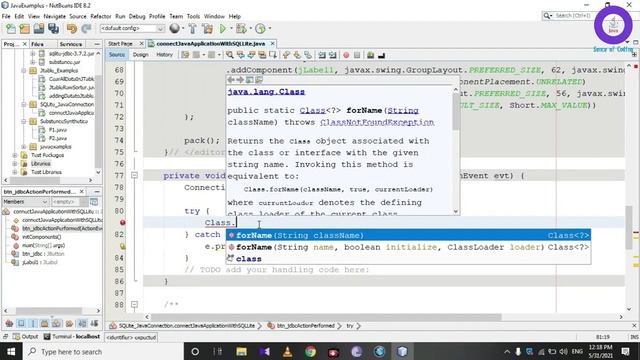Choose forName(String className) completion
Screen dimensions: 640x360
coord(408,235)
